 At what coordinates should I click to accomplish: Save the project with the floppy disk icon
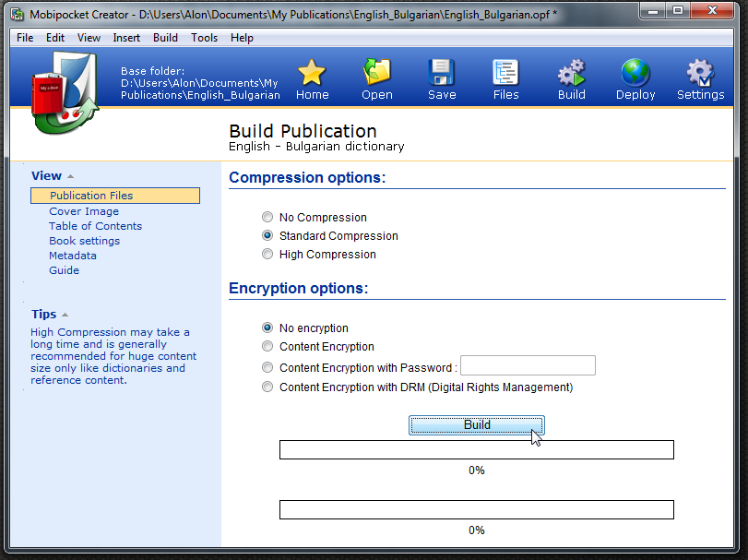(x=441, y=73)
